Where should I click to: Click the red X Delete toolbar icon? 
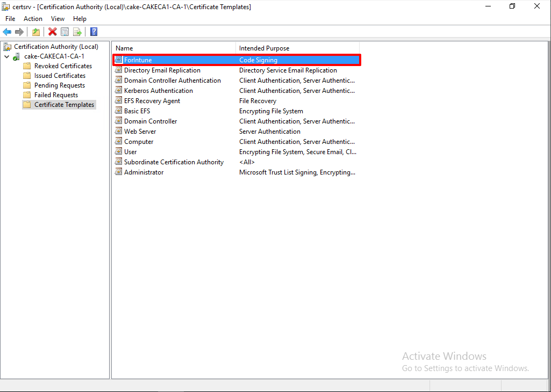click(x=52, y=32)
